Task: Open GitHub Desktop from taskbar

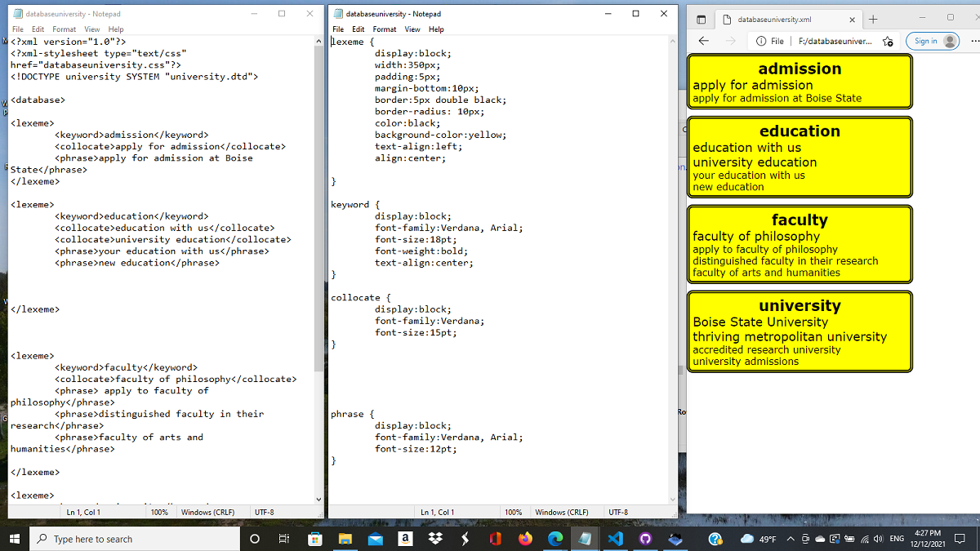Action: pos(645,539)
